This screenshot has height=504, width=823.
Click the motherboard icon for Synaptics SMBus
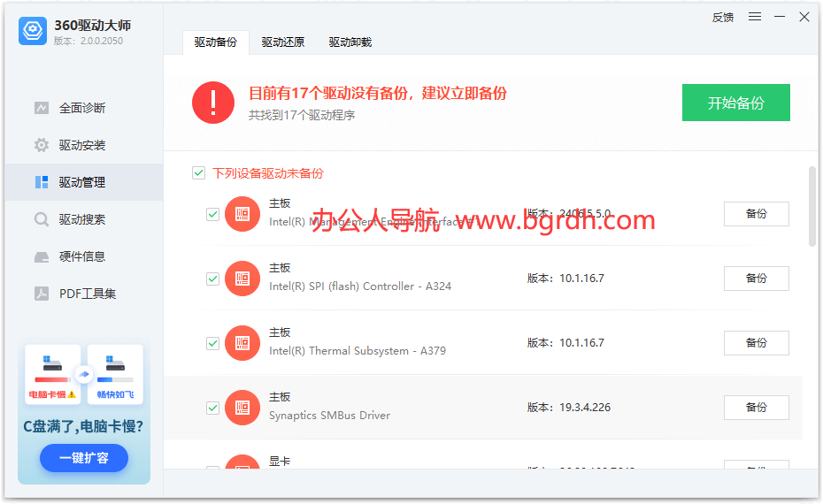click(x=242, y=408)
